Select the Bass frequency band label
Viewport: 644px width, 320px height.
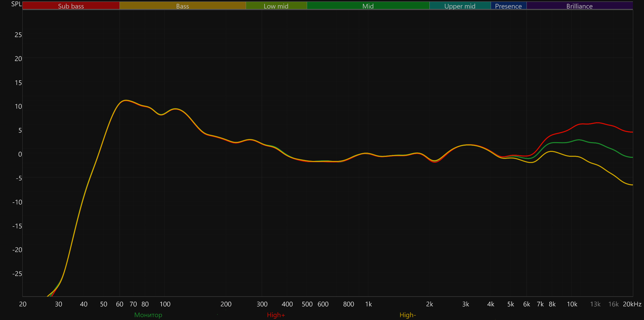[x=182, y=6]
